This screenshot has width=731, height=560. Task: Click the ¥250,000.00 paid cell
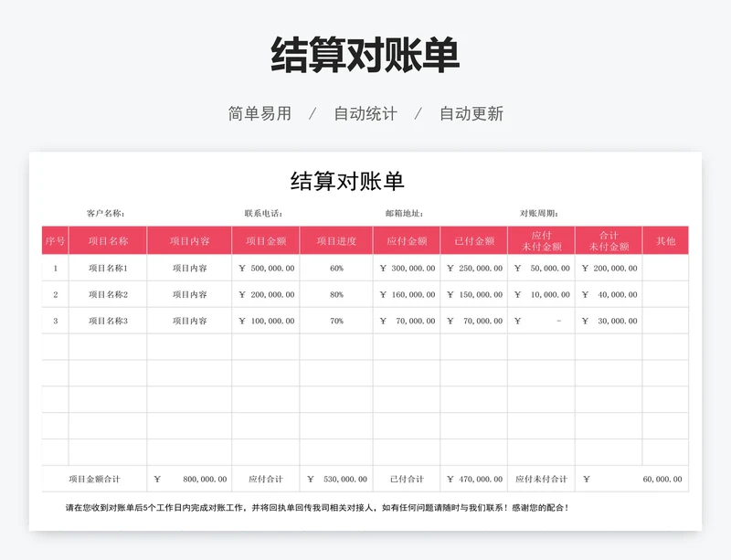click(x=473, y=268)
